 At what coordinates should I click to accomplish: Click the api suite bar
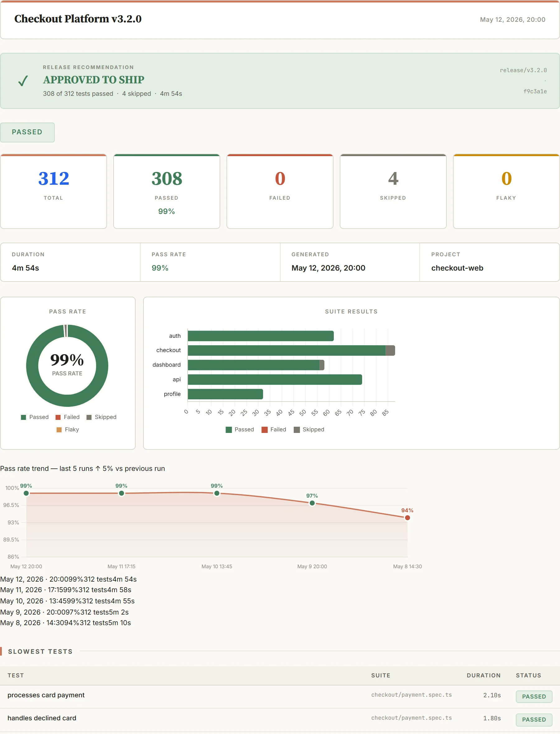click(275, 379)
